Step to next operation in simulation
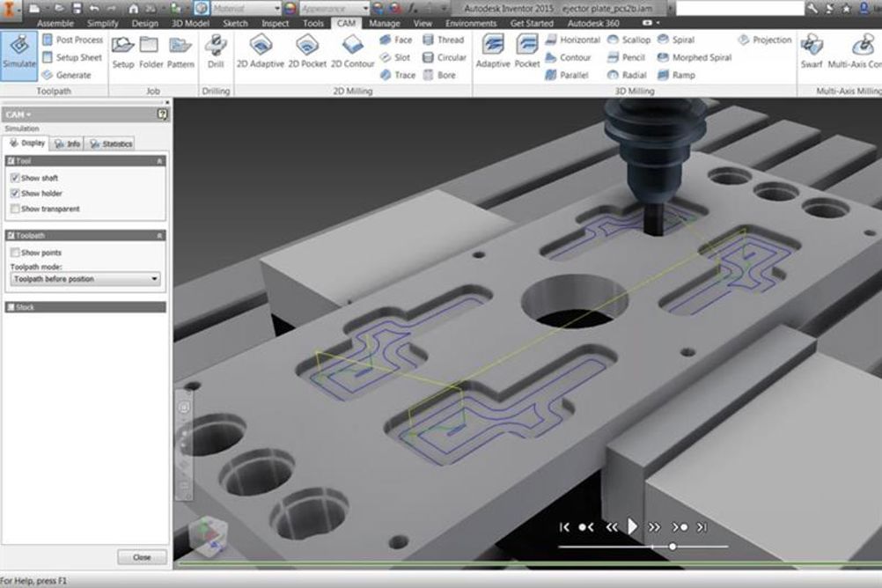 pos(679,526)
